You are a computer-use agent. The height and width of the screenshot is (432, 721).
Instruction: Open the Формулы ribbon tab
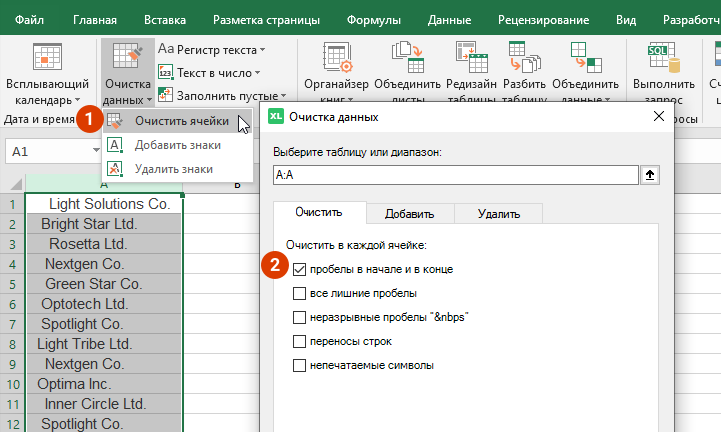tap(373, 19)
